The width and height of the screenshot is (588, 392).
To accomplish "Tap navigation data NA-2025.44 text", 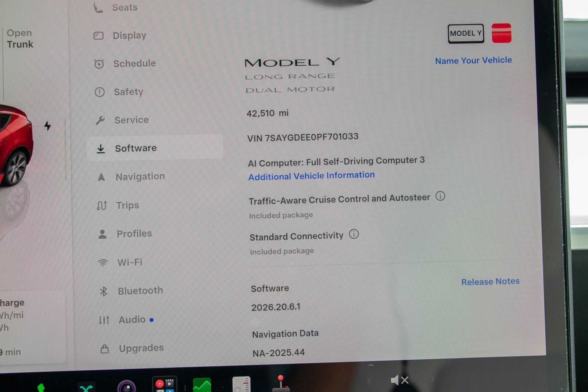I will [x=279, y=353].
